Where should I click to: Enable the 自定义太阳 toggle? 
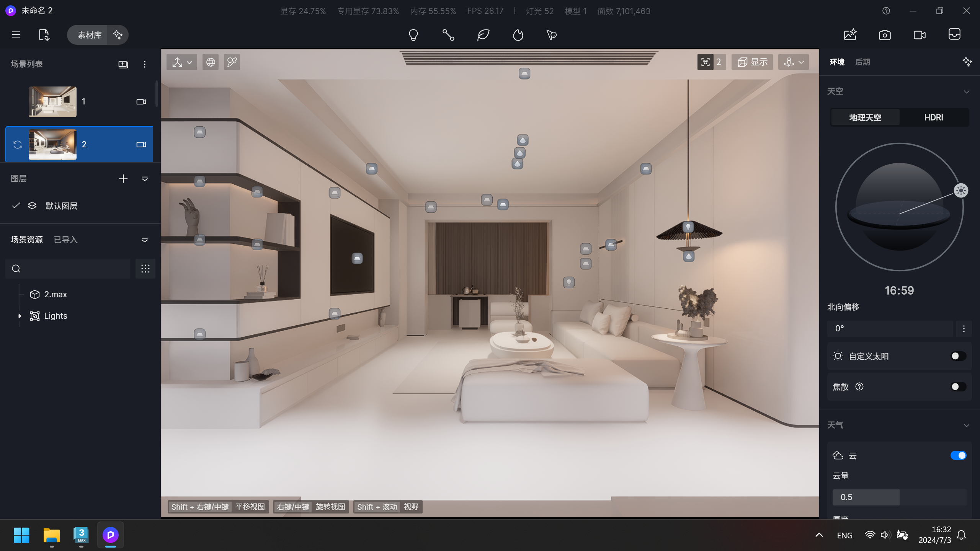958,356
